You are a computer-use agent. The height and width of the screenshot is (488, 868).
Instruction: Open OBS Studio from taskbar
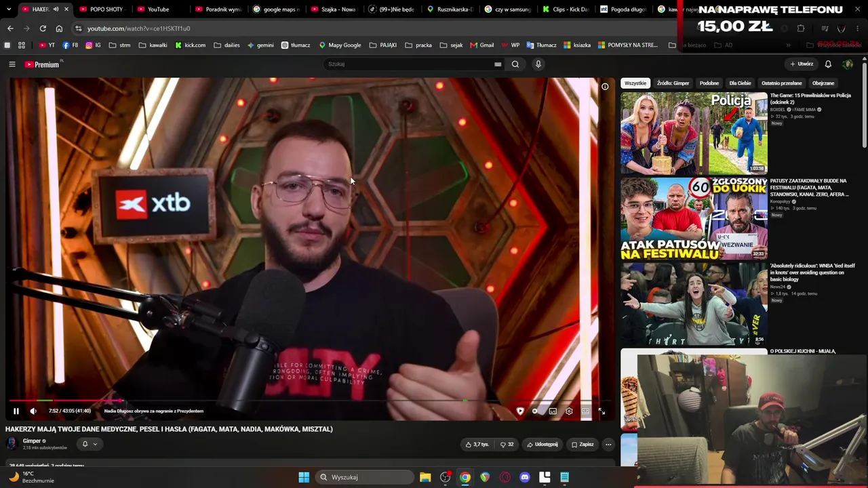(x=445, y=477)
